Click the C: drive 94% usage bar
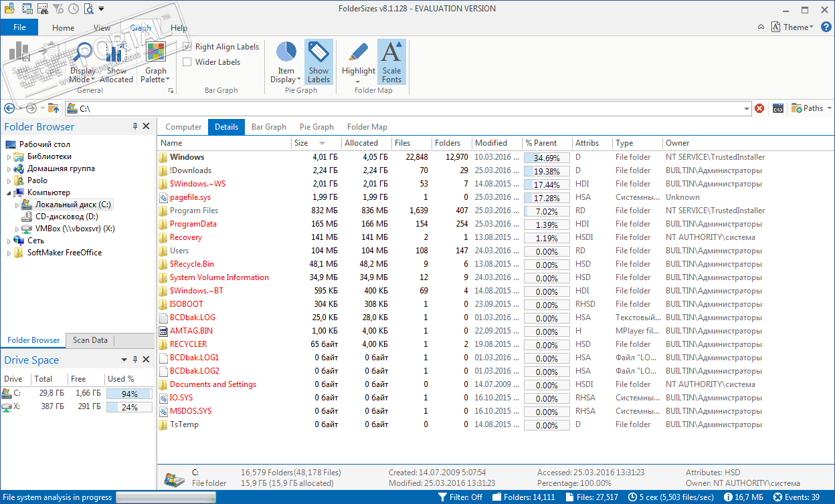This screenshot has height=504, width=835. click(x=129, y=394)
